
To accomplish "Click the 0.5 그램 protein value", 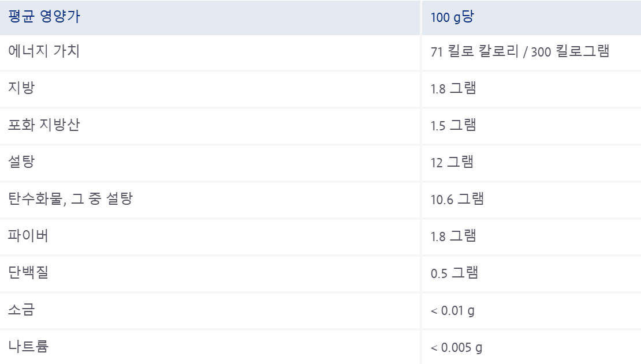I will tap(454, 273).
